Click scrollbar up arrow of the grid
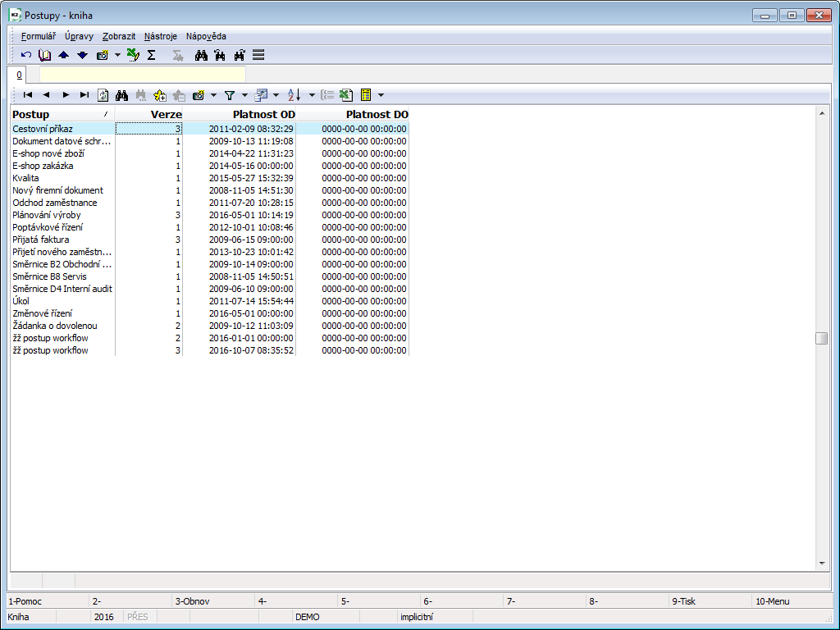Screen dimensions: 840x630 click(x=822, y=113)
